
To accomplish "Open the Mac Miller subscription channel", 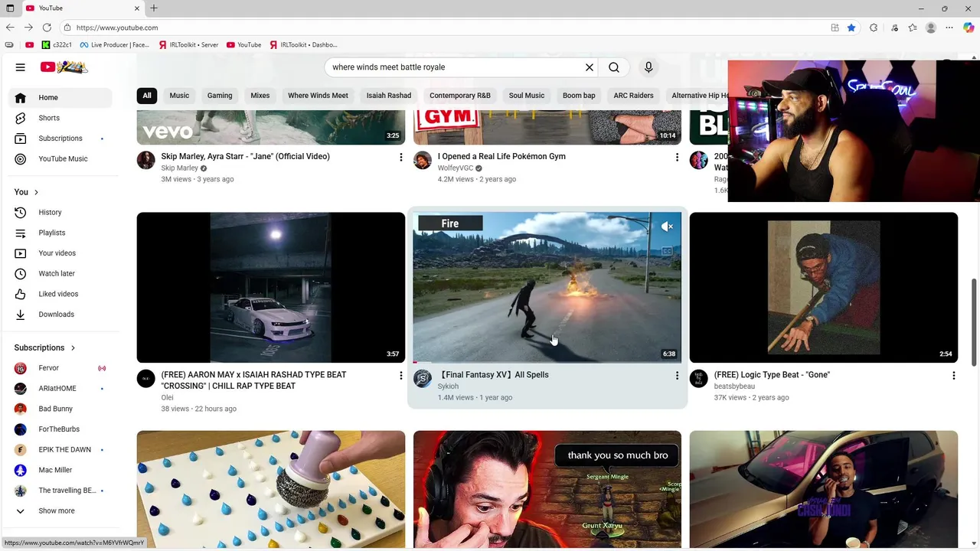I will coord(60,470).
